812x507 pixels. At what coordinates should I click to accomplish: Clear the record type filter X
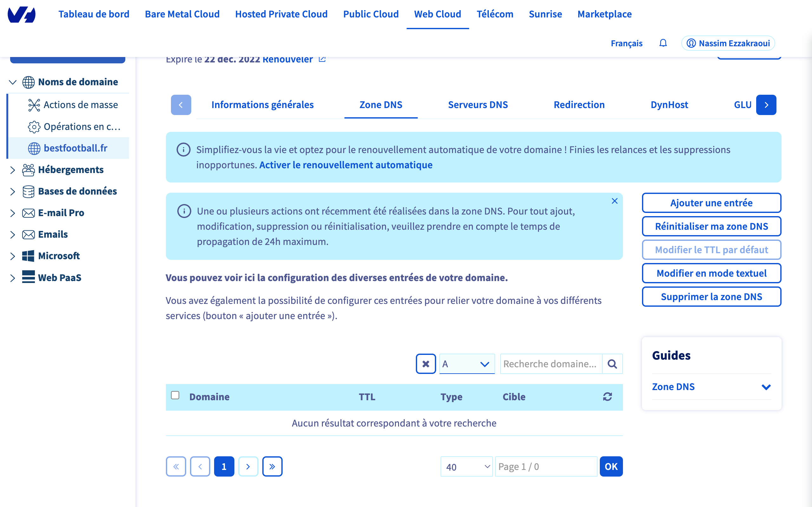426,364
